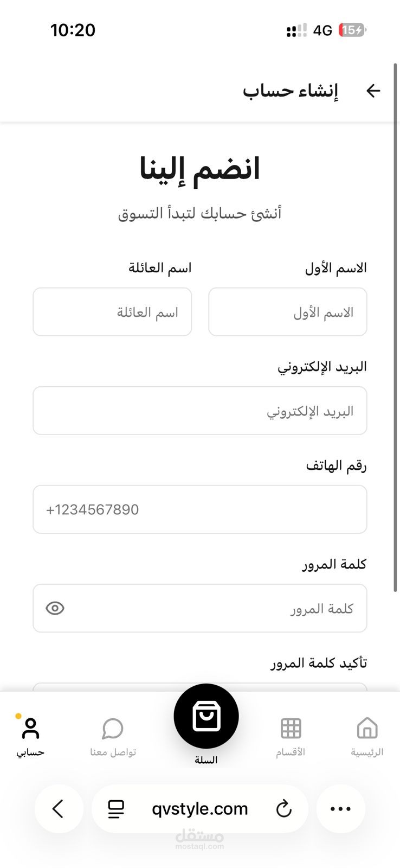The width and height of the screenshot is (400, 868).
Task: Click the رقم الهاتف phone field
Action: tap(199, 509)
